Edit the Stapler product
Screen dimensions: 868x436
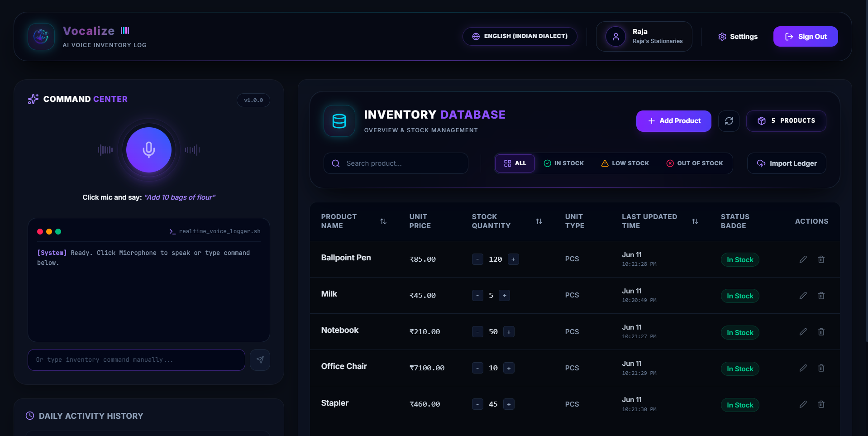coord(803,404)
